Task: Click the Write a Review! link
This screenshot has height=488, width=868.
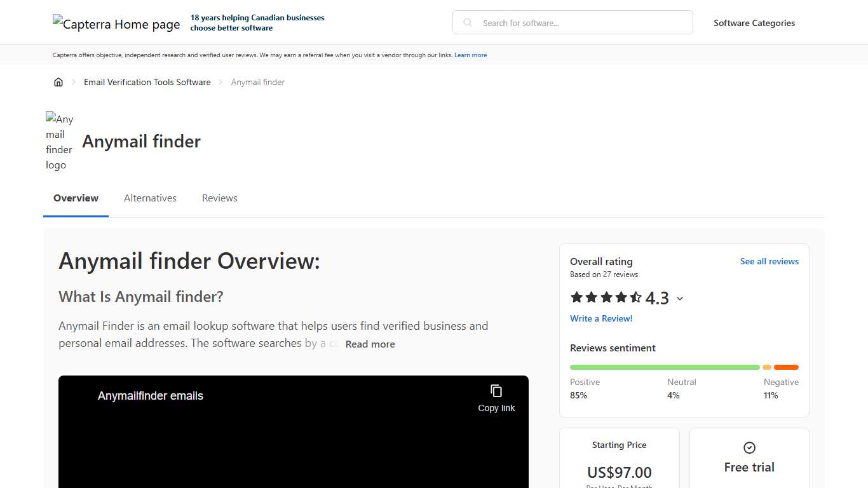Action: coord(601,318)
